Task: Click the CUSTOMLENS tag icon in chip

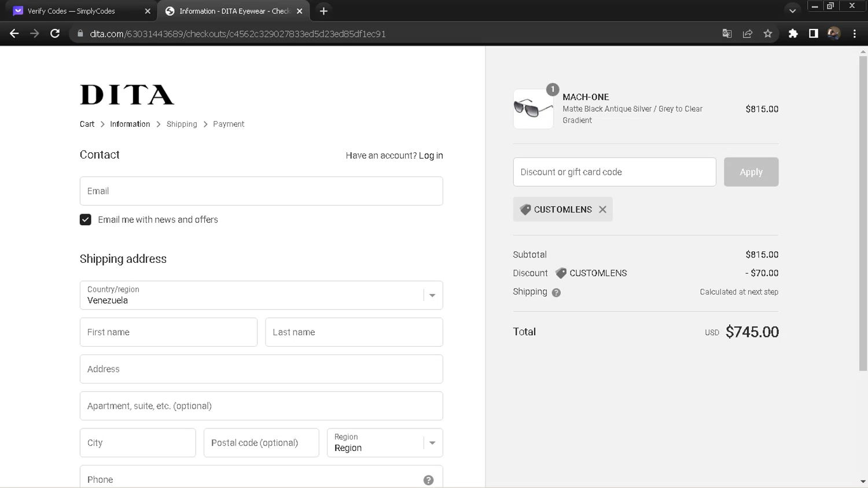Action: (525, 210)
